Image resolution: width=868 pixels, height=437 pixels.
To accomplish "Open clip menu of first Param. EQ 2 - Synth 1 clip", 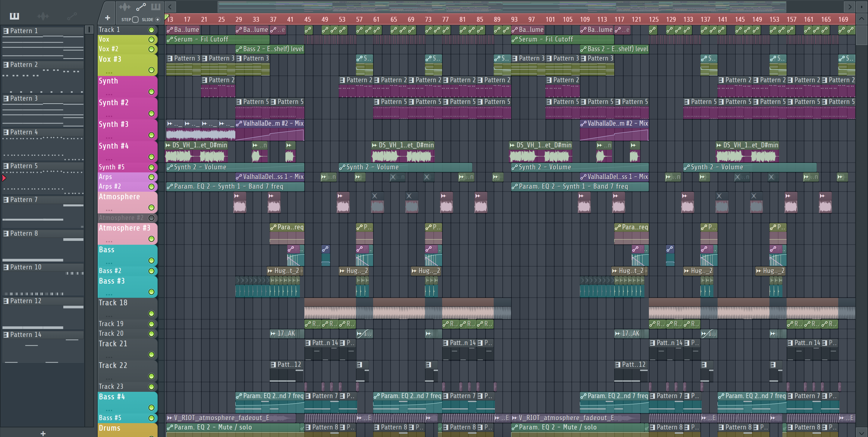I will click(170, 186).
